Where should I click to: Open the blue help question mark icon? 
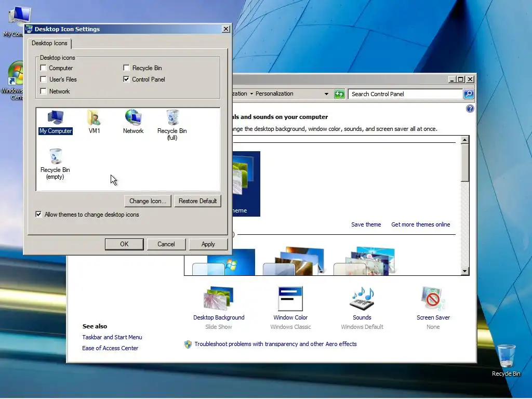470,109
